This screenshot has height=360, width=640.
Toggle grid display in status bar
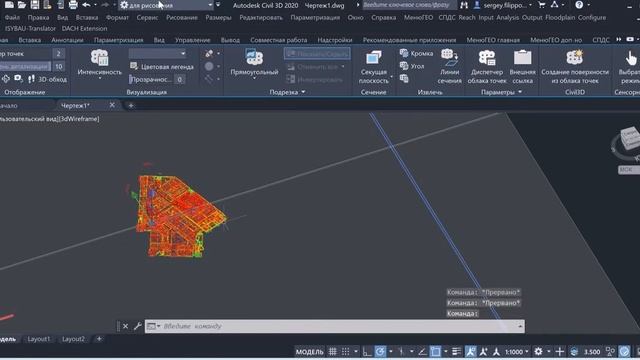coord(333,351)
